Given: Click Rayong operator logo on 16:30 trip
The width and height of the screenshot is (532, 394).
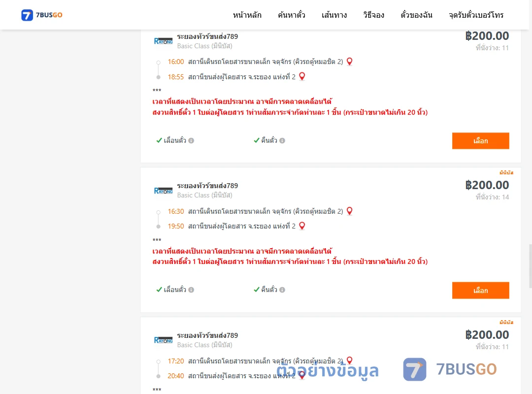Looking at the screenshot, I should tap(163, 191).
